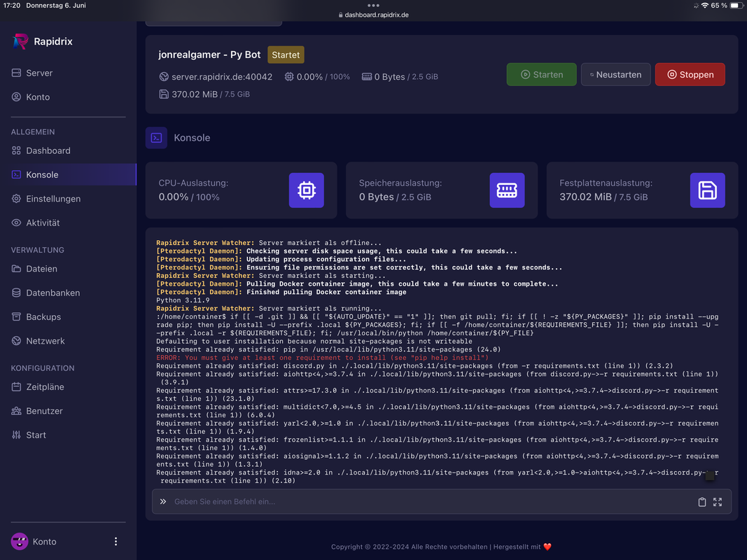Viewport: 747px width, 560px height.
Task: Click the Konsole terminal heading icon
Action: point(156,138)
